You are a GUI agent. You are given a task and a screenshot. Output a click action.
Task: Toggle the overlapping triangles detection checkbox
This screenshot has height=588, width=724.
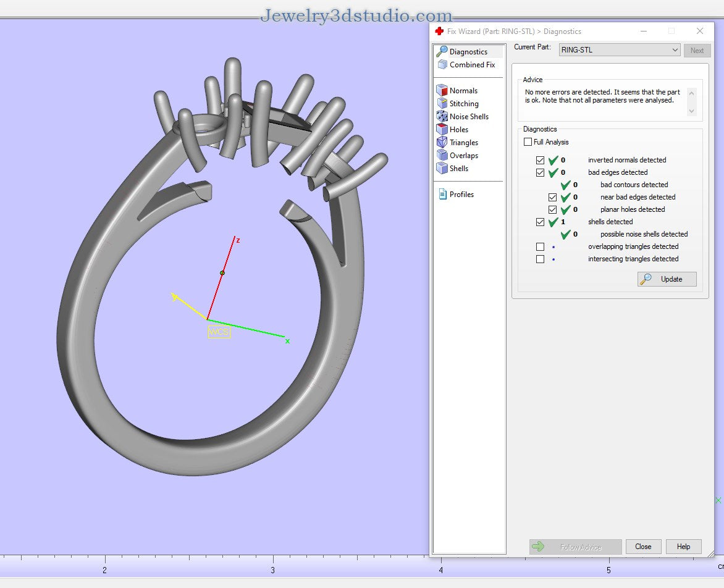coord(540,246)
